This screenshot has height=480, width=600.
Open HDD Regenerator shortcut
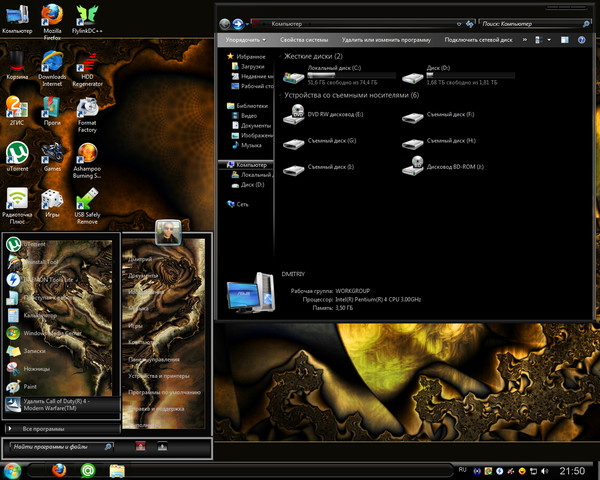87,68
